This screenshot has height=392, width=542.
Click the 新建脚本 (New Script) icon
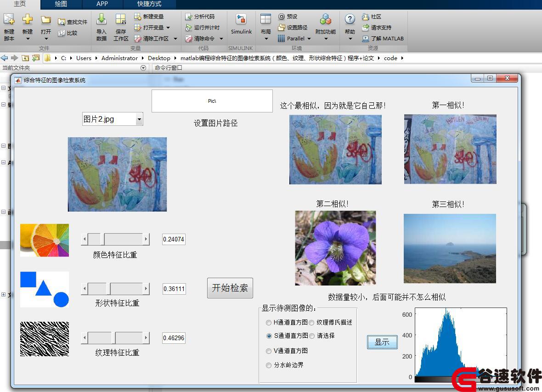[9, 20]
